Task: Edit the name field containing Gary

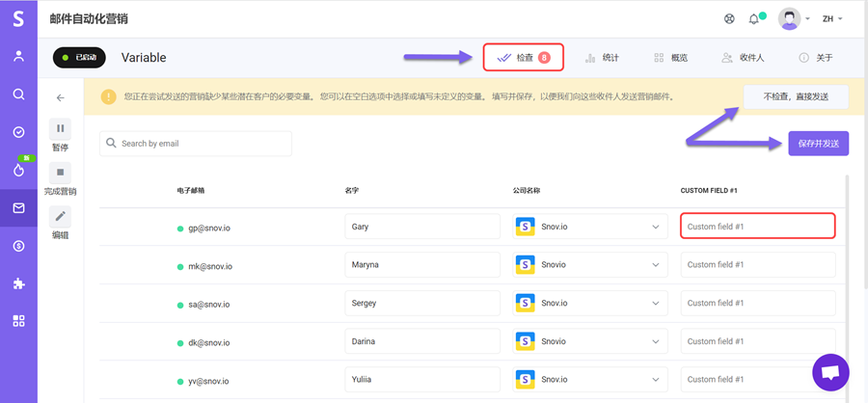Action: pos(422,227)
